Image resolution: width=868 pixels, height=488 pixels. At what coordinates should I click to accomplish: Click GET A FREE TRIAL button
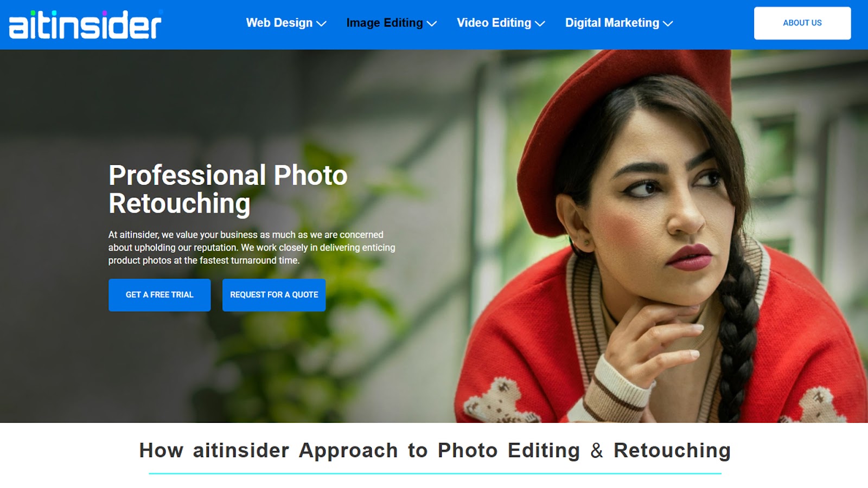(x=159, y=295)
